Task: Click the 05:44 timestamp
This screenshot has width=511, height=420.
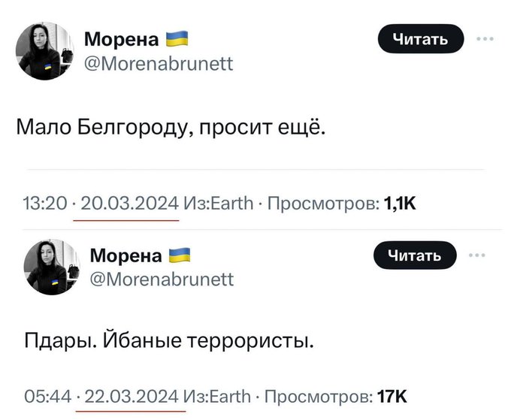Action: 48,396
